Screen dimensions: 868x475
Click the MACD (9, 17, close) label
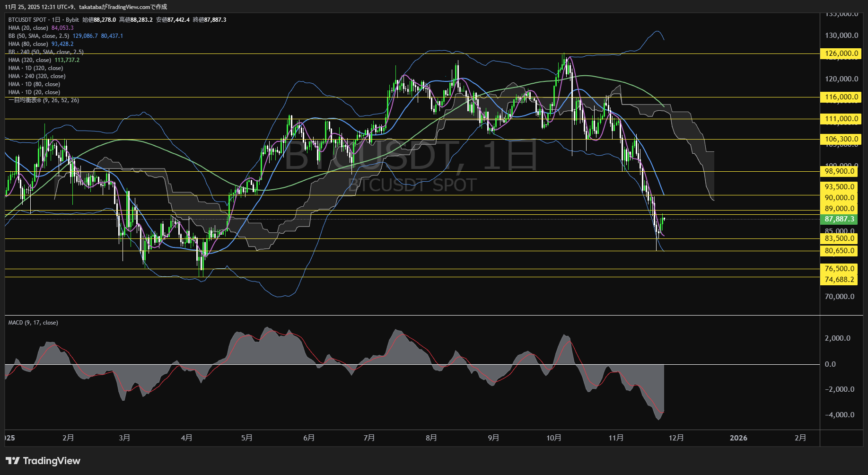point(33,323)
